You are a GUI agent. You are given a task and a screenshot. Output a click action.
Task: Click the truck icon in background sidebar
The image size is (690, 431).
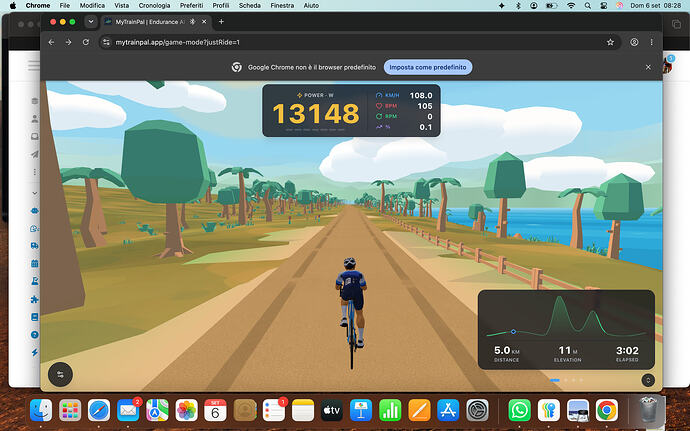[35, 246]
